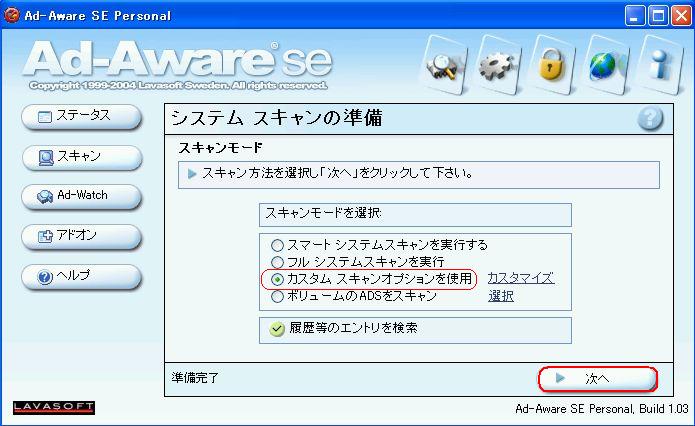Open the Ad-Watch sidebar button

pos(82,196)
